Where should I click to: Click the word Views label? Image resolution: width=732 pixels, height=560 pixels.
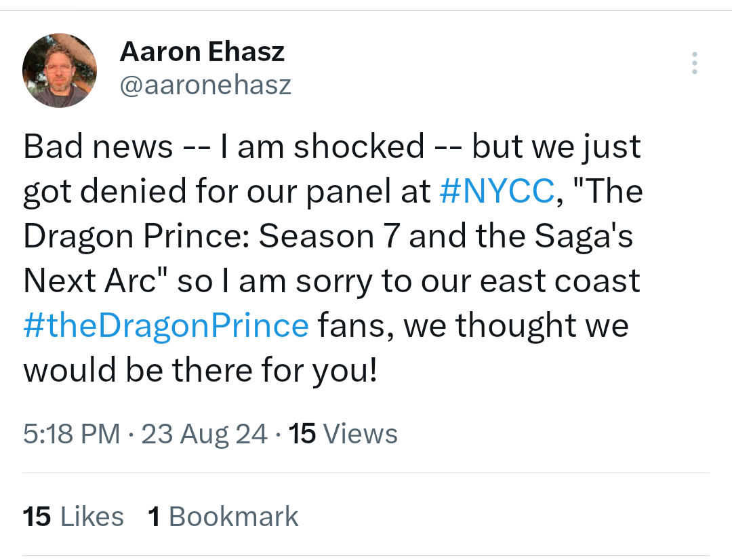361,433
